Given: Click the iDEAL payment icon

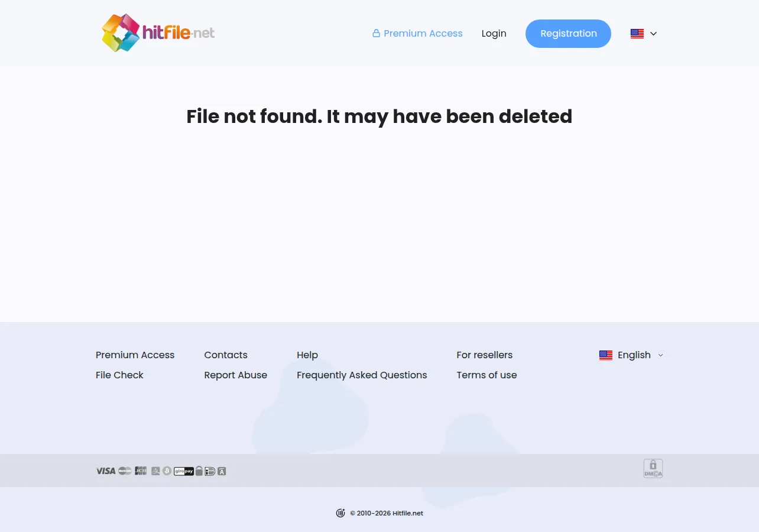Looking at the screenshot, I should coord(210,471).
